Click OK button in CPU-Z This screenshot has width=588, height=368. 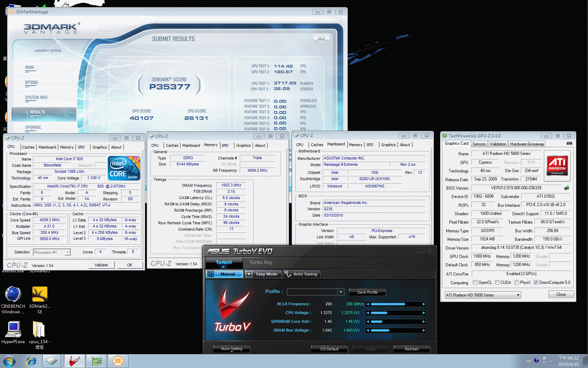pos(130,265)
